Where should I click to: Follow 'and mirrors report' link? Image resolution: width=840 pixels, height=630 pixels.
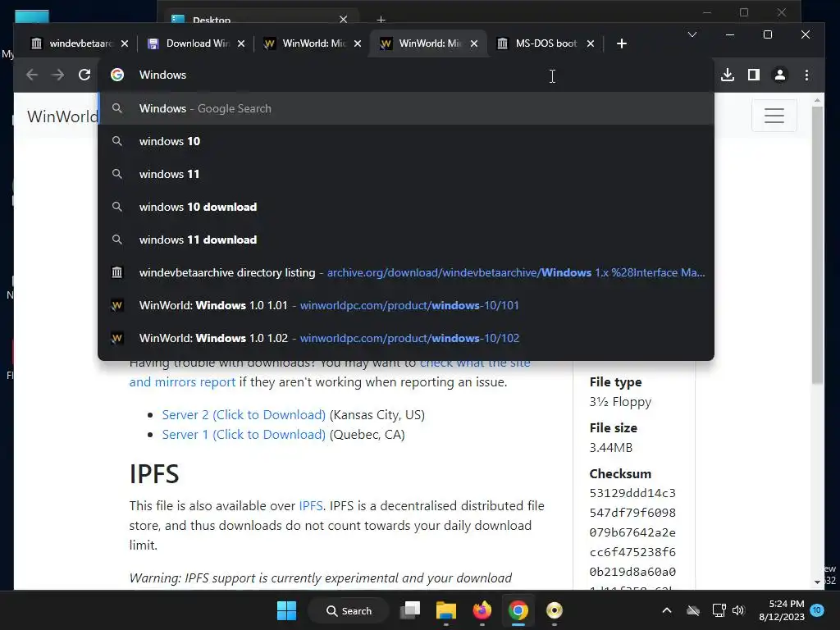(182, 382)
